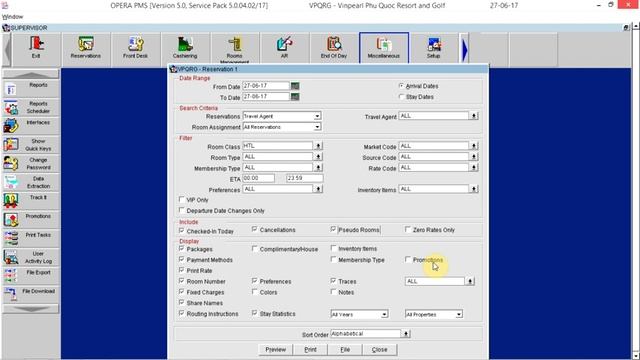Toggle the Pseudo Rooms checkbox

click(x=333, y=229)
